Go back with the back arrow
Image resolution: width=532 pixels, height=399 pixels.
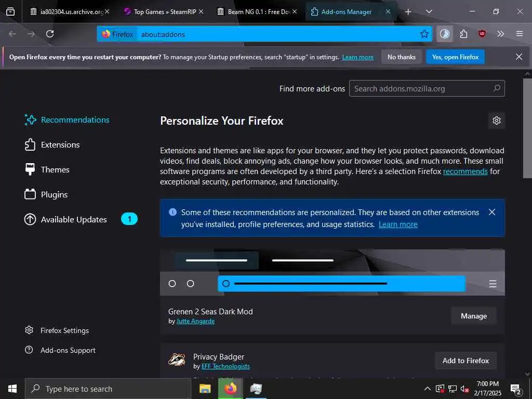(12, 34)
